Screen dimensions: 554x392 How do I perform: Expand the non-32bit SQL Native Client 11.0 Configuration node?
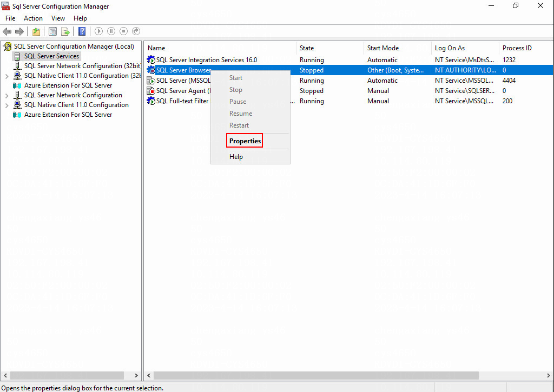[6, 105]
